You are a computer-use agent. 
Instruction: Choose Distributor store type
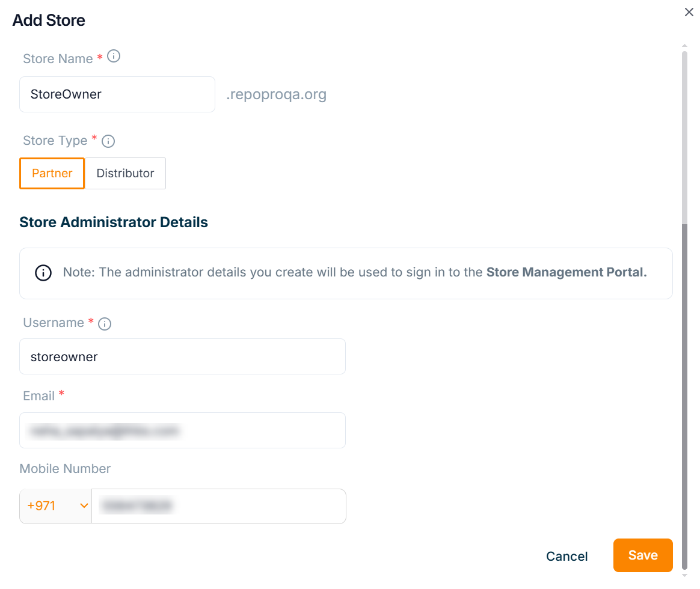pos(125,173)
